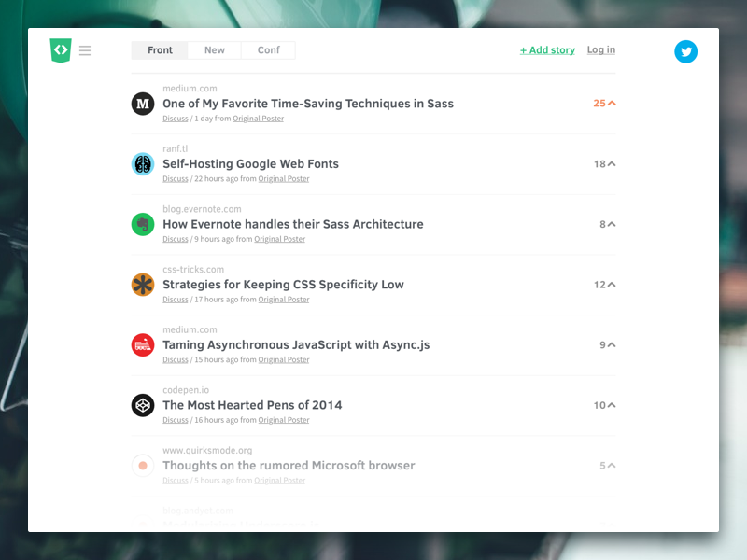Open Taming Asynchronous JavaScript article title
Screen dimensions: 747x560
(x=296, y=344)
